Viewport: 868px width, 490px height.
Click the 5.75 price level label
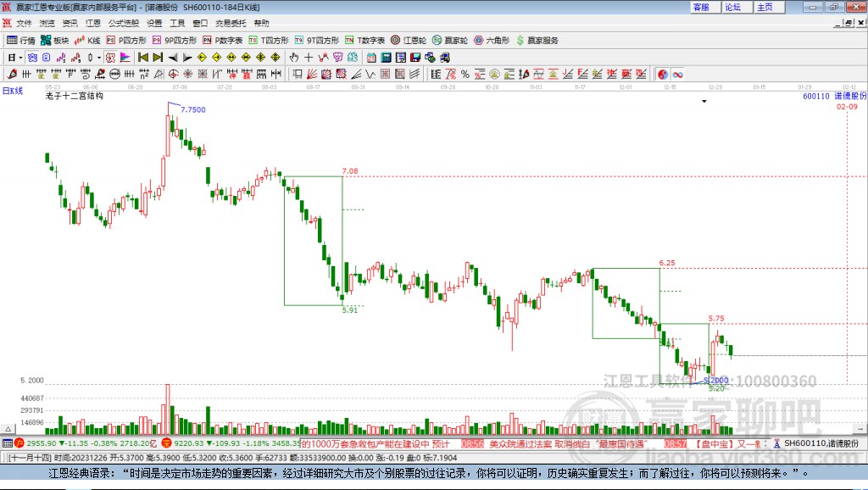(x=716, y=319)
